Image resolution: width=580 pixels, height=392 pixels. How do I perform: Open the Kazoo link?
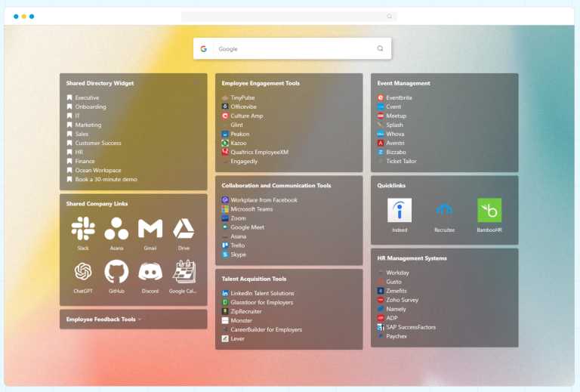239,143
